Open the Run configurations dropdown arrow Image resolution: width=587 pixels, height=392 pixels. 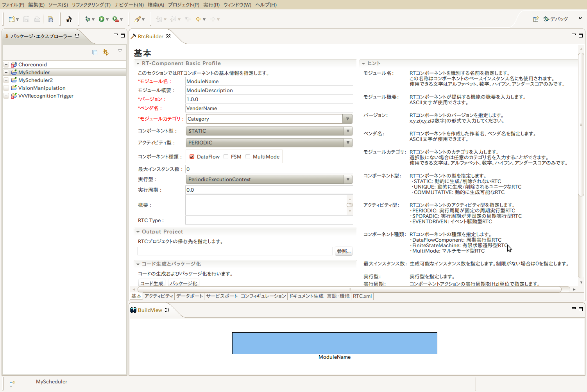(107, 19)
